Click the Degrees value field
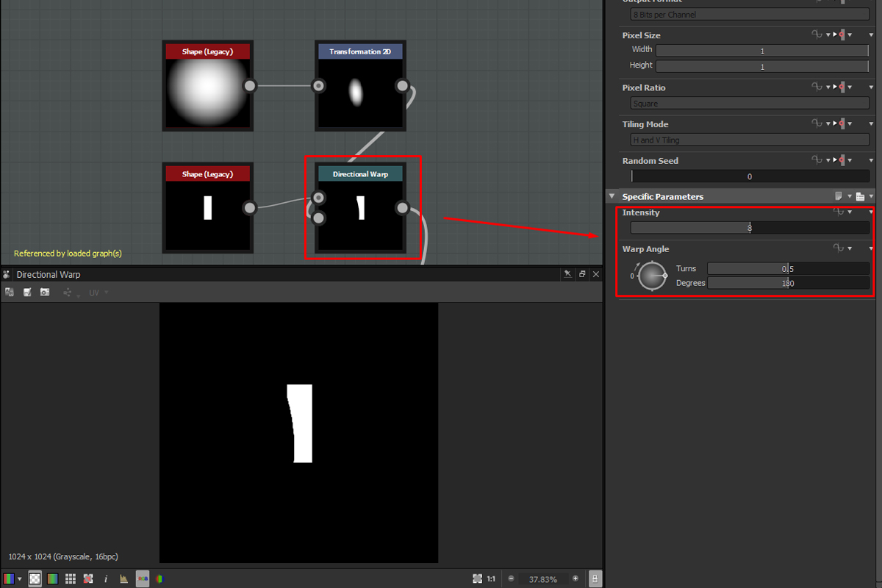Viewport: 882px width, 588px height. coord(788,283)
